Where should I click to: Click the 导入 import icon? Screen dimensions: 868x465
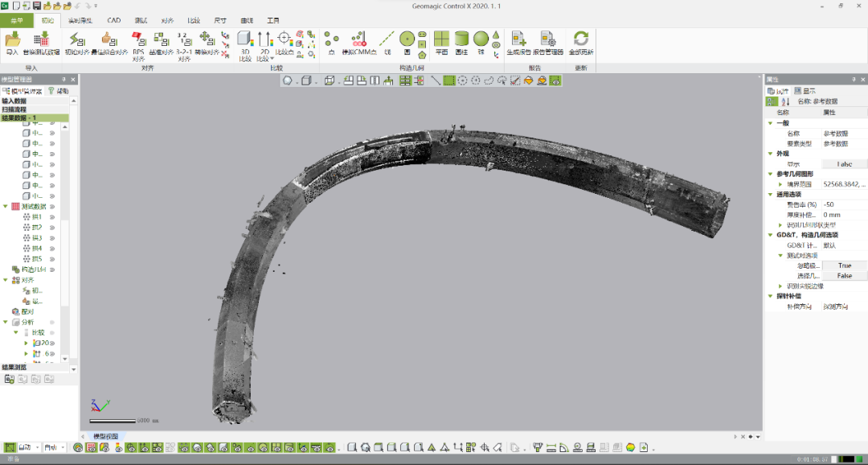(12, 43)
